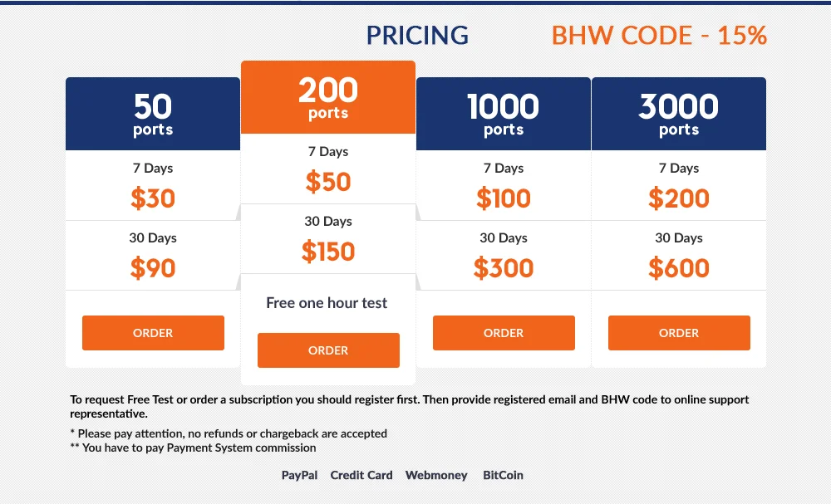This screenshot has height=504, width=831.
Task: Click the Webmoney payment label
Action: tap(437, 476)
